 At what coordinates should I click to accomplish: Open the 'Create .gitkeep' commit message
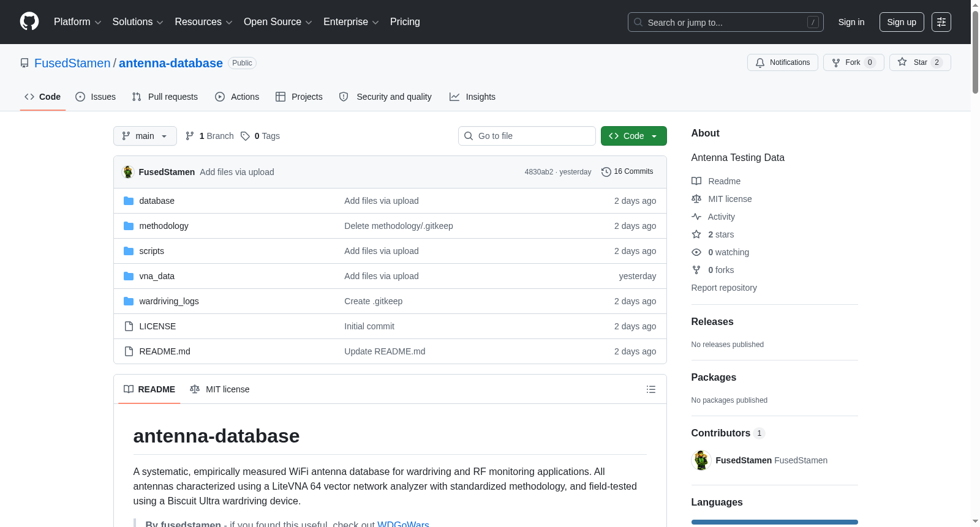click(374, 301)
